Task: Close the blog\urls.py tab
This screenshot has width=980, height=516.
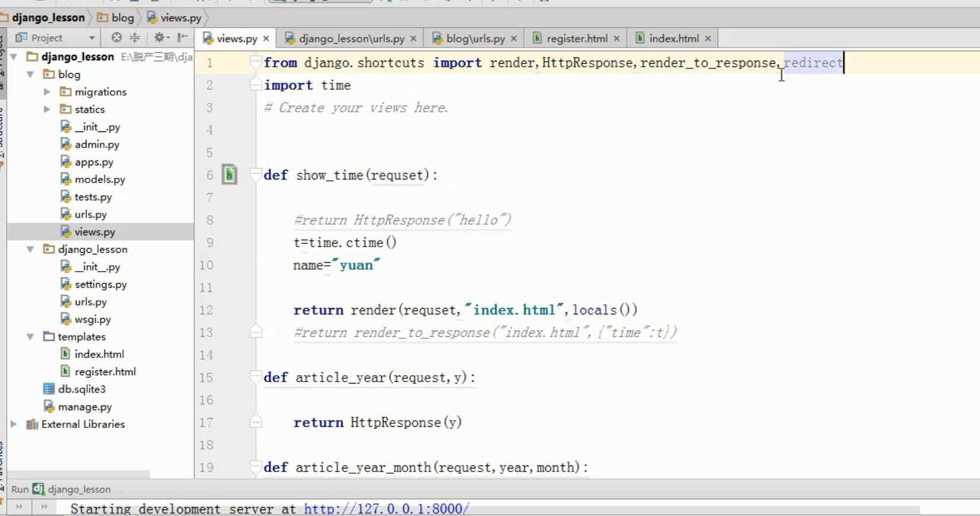Action: (514, 39)
